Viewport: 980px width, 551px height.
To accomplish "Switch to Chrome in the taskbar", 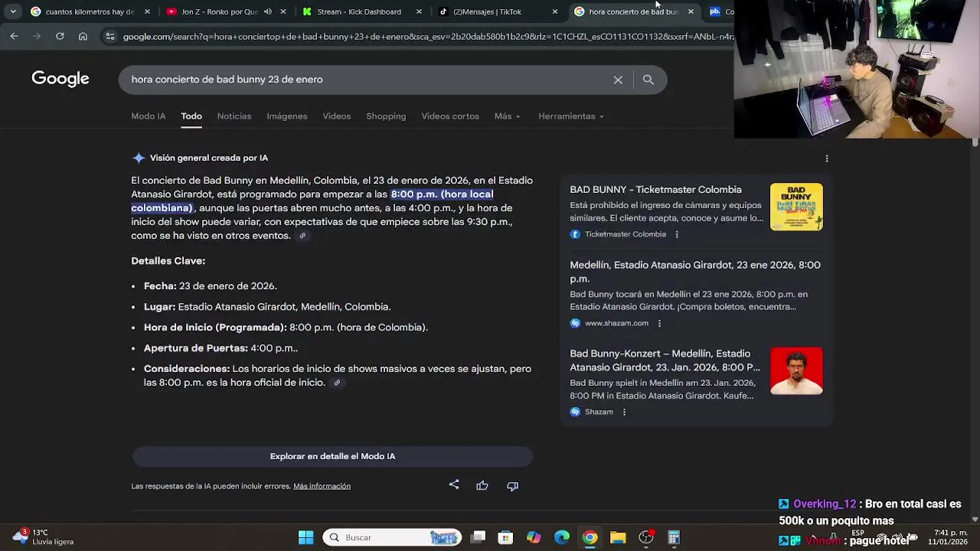I will [x=590, y=537].
